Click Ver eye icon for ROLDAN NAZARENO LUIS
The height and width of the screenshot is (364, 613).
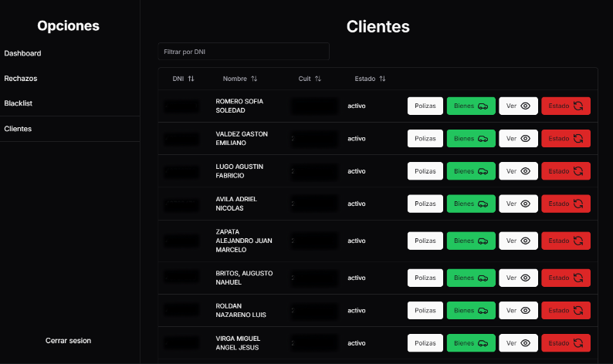pyautogui.click(x=526, y=311)
